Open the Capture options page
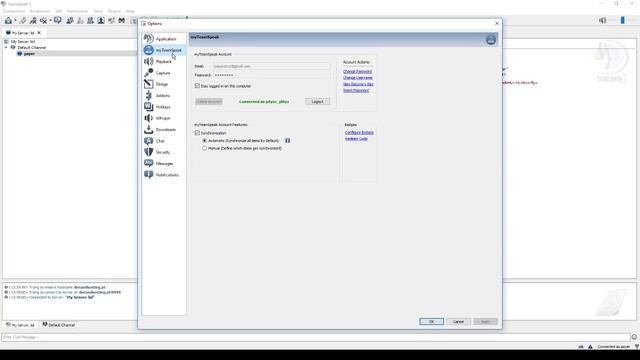This screenshot has height=360, width=640. click(x=164, y=73)
